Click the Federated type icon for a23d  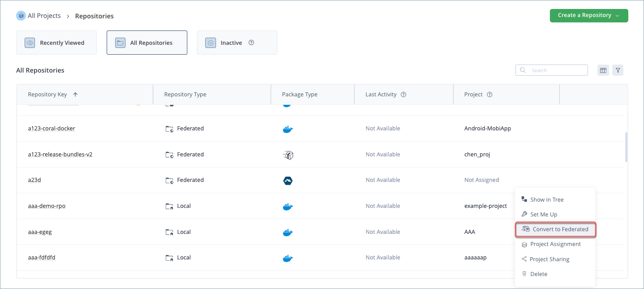(169, 181)
